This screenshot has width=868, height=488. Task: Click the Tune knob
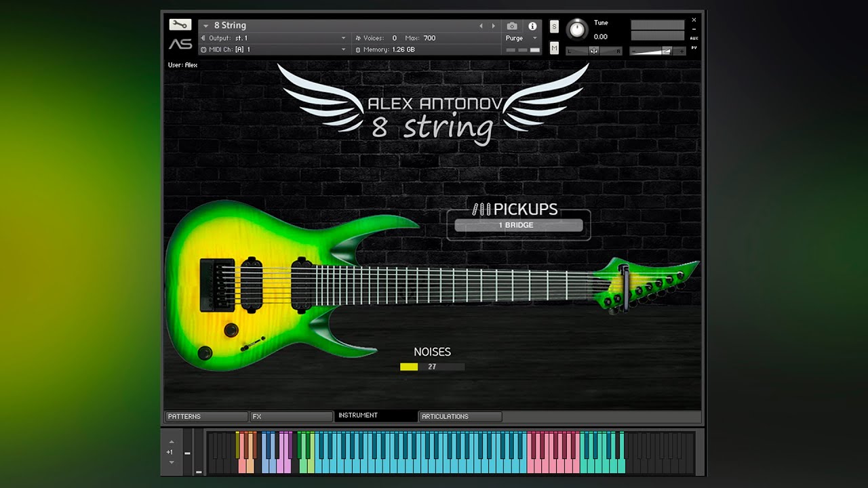pos(577,29)
